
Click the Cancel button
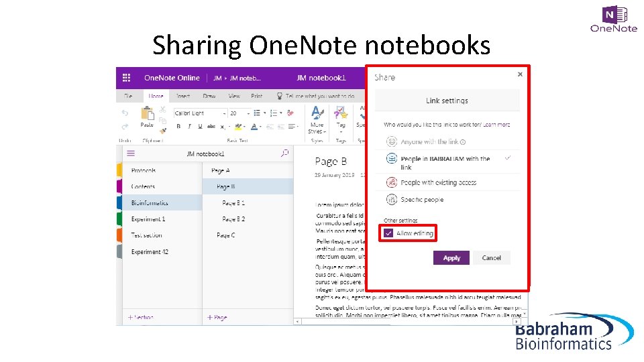tap(491, 257)
